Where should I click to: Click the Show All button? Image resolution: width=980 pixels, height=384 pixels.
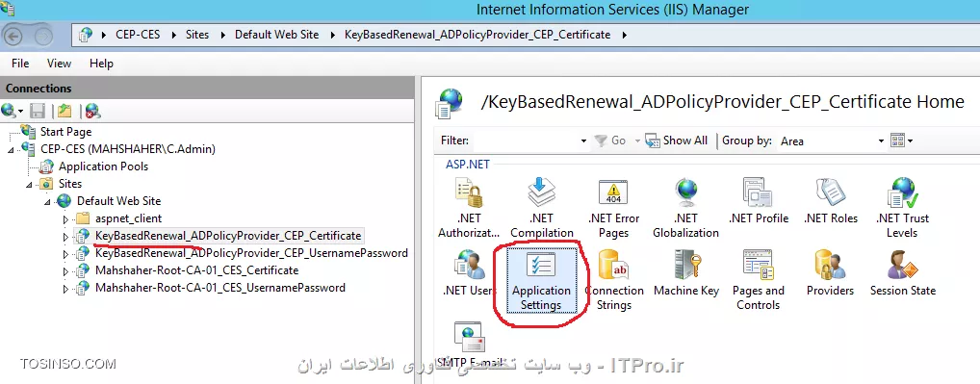(676, 141)
